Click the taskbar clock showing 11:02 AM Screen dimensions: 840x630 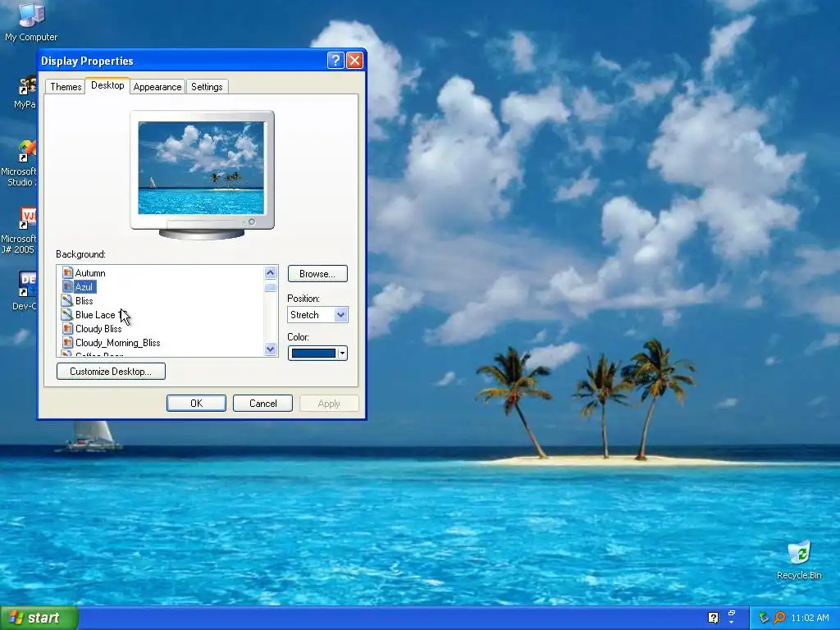point(810,618)
